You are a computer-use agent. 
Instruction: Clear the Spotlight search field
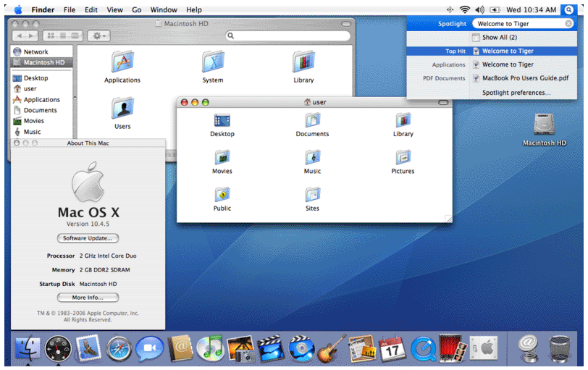point(568,24)
